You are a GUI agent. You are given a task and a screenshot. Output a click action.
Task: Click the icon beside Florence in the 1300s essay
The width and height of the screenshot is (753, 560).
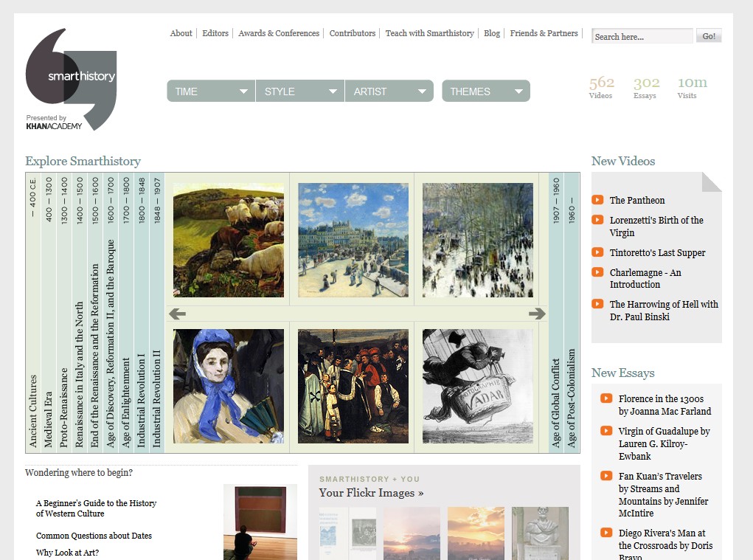coord(606,398)
